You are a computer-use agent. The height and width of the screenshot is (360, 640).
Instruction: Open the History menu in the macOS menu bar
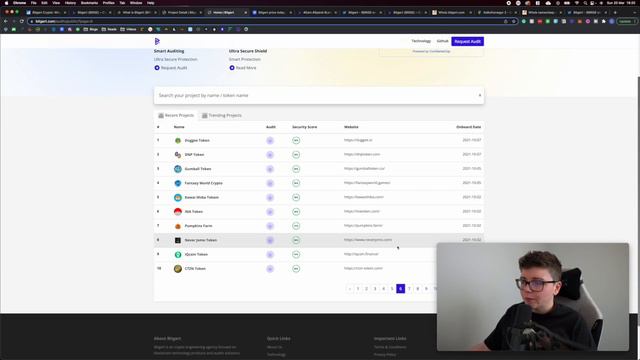(x=70, y=3)
